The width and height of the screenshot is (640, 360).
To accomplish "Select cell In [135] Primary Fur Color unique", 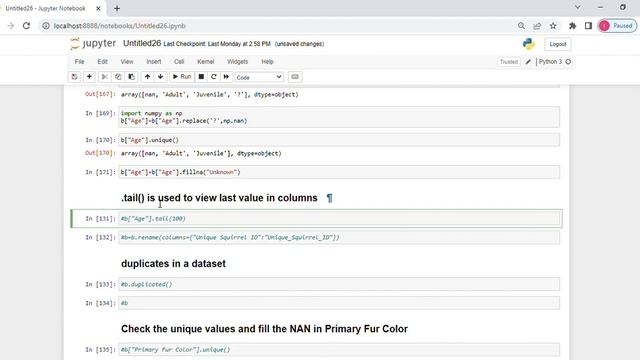I will pyautogui.click(x=339, y=350).
